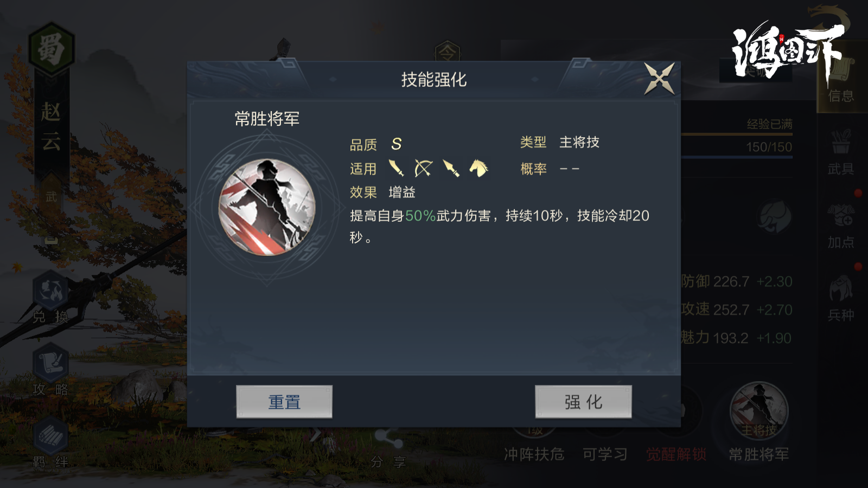
Task: Select the 常胜将军 skill portrait in the dialog
Action: (x=267, y=207)
